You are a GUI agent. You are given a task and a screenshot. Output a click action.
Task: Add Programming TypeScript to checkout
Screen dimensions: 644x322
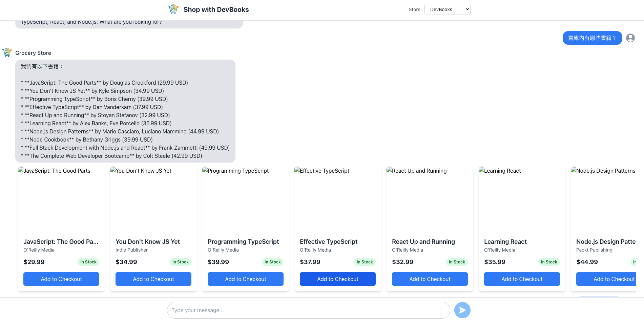(x=246, y=279)
